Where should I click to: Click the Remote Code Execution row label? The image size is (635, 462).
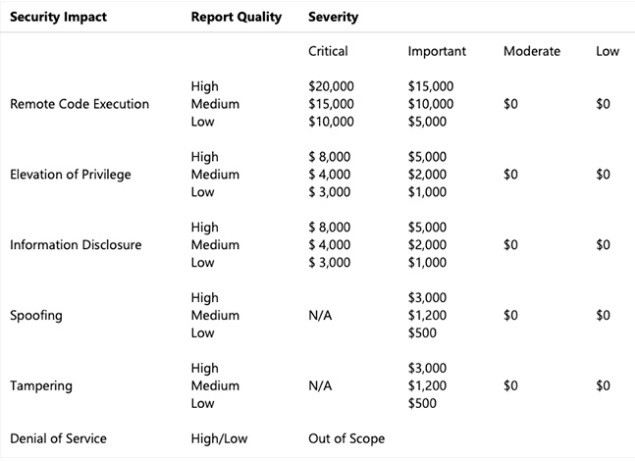pyautogui.click(x=79, y=104)
